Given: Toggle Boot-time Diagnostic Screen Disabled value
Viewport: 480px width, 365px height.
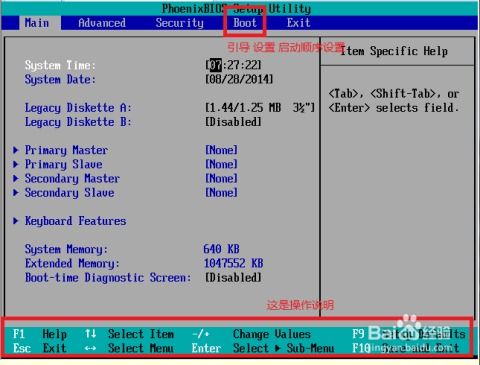Looking at the screenshot, I should (233, 277).
